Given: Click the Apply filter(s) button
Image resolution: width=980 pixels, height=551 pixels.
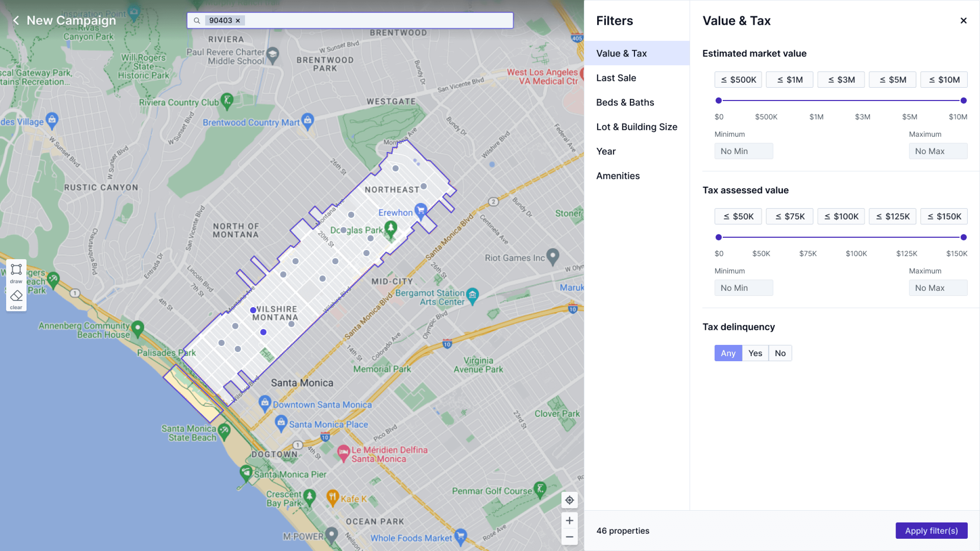Looking at the screenshot, I should [931, 531].
